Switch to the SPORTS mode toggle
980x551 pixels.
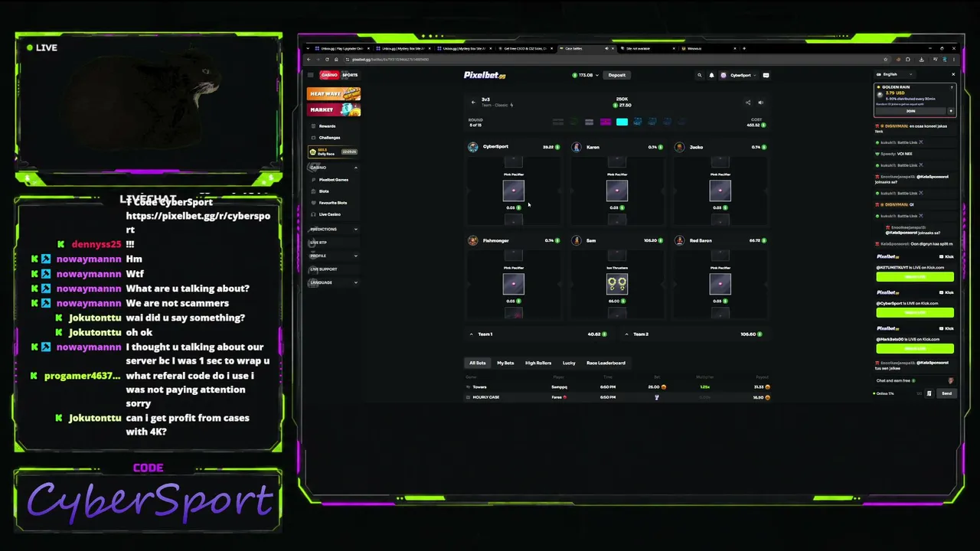pos(350,75)
